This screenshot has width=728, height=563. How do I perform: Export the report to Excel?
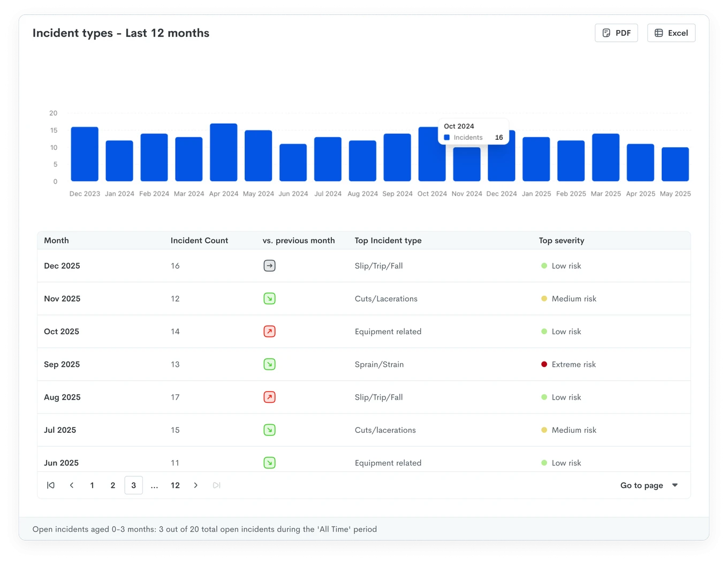[x=671, y=33]
